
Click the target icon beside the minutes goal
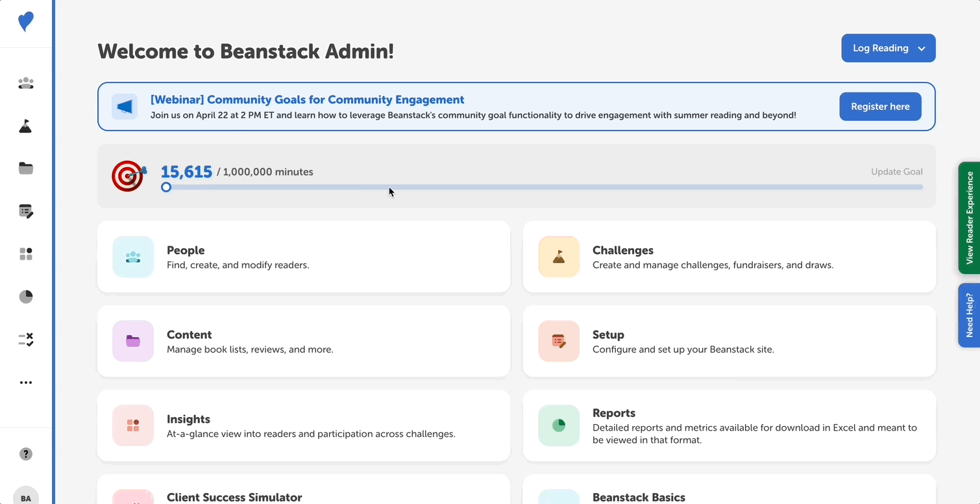coord(128,176)
